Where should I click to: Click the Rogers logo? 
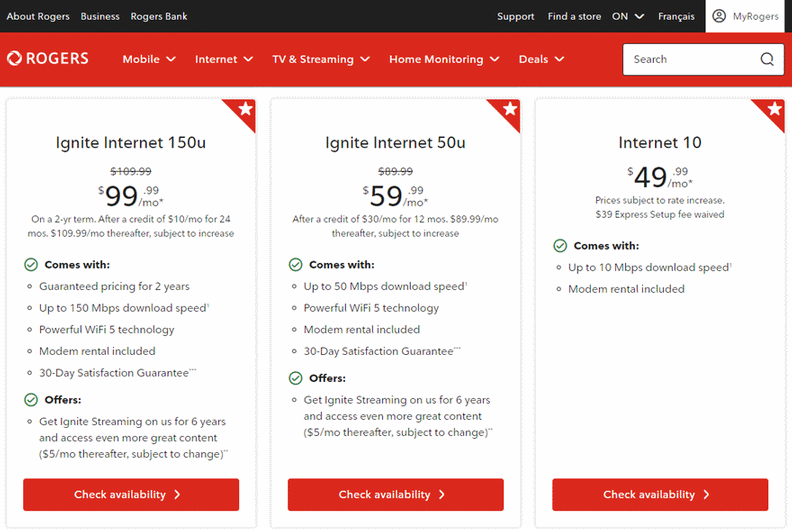pos(47,59)
